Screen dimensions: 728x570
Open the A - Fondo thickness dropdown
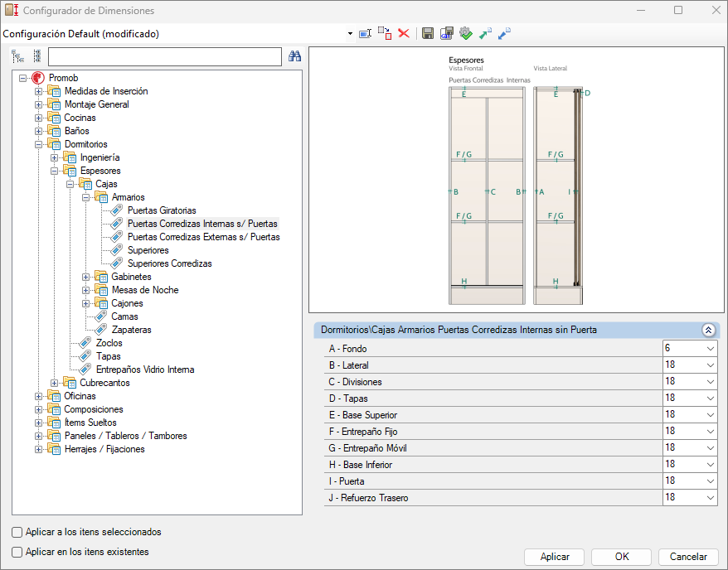711,349
